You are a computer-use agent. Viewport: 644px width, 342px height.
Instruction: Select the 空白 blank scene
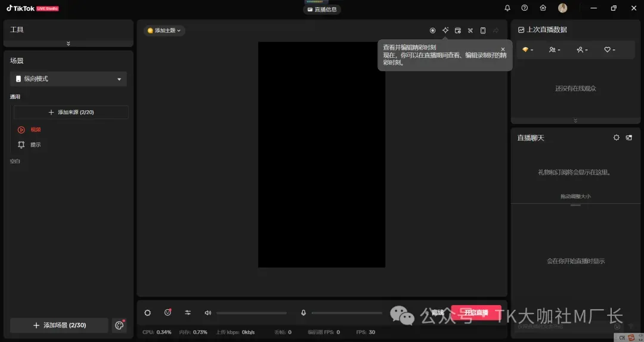pyautogui.click(x=15, y=161)
